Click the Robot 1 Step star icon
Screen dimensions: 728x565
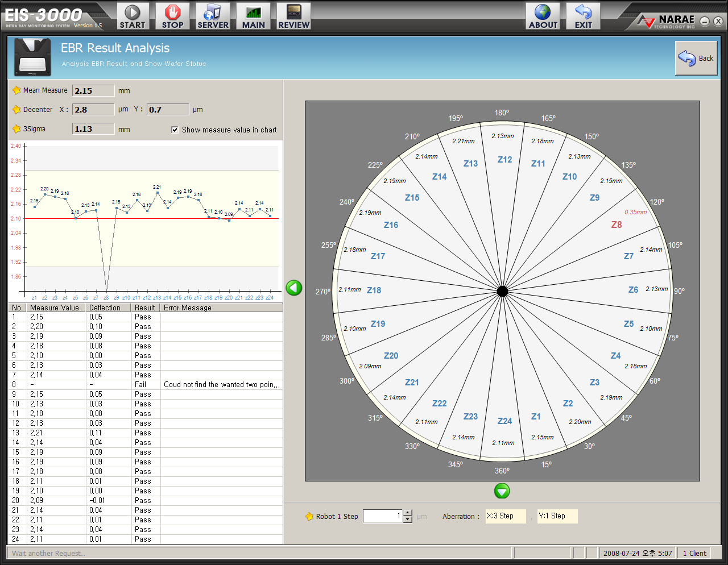(309, 516)
